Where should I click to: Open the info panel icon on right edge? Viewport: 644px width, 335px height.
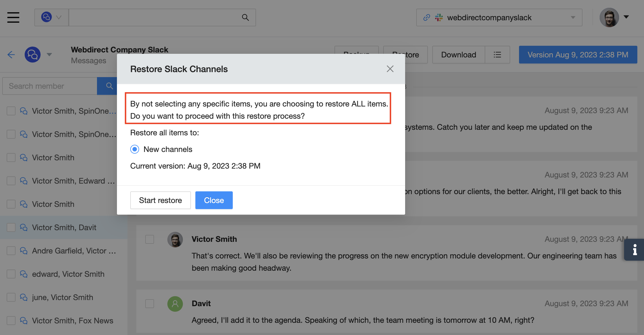[x=635, y=250]
